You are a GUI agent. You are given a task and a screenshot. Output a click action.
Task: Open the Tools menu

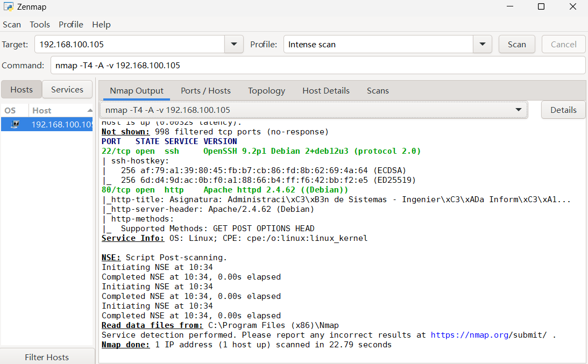(x=40, y=24)
